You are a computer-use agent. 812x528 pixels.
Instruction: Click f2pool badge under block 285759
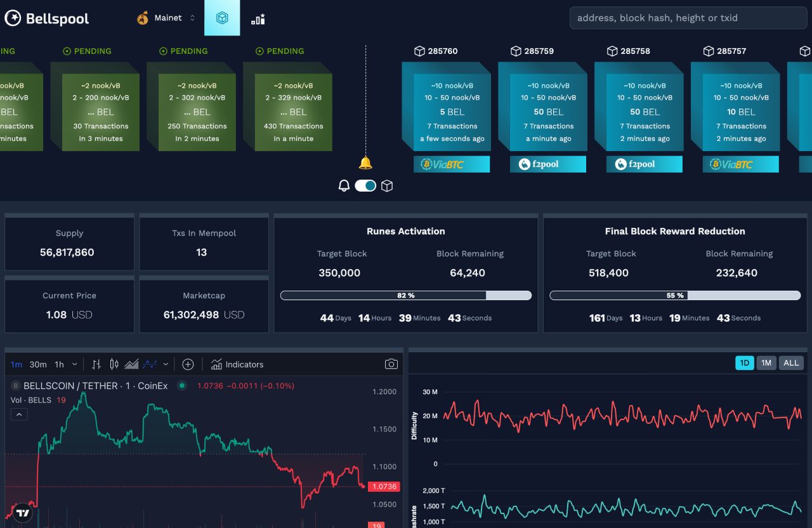click(548, 164)
